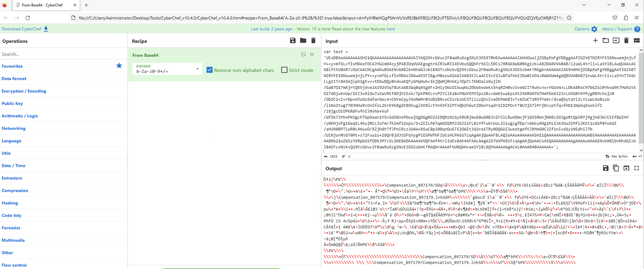Viewport: 644px width, 269px height.
Task: Open folder as input
Action: [x=605, y=41]
